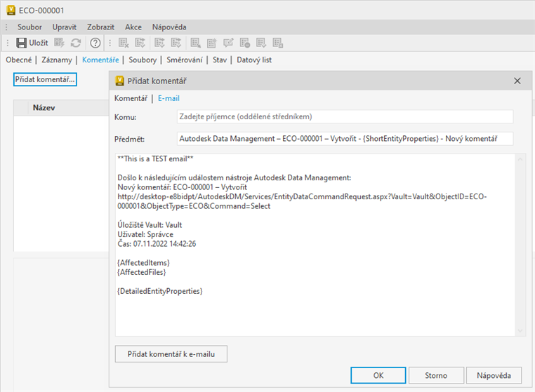Screen dimensions: 535x392
Task: Switch to the Datový list tab
Action: pos(254,60)
